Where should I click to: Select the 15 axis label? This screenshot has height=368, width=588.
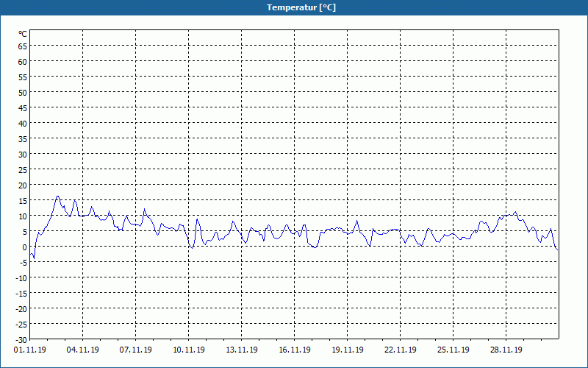[x=23, y=201]
